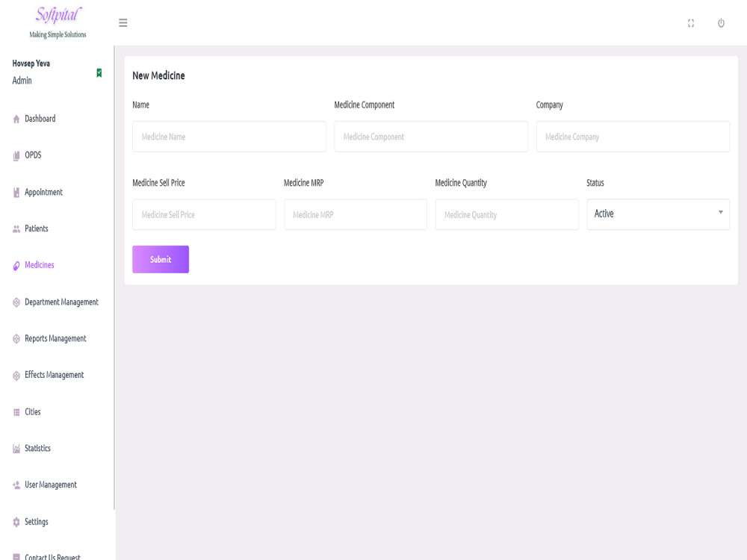Focus the Medicine Sell Price field

[x=204, y=215]
